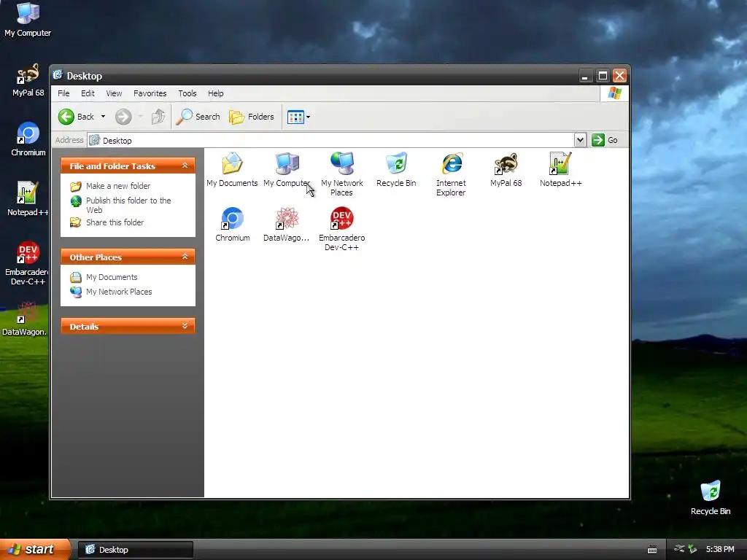Image resolution: width=747 pixels, height=560 pixels.
Task: Select My Computer icon on desktop background
Action: point(28,20)
